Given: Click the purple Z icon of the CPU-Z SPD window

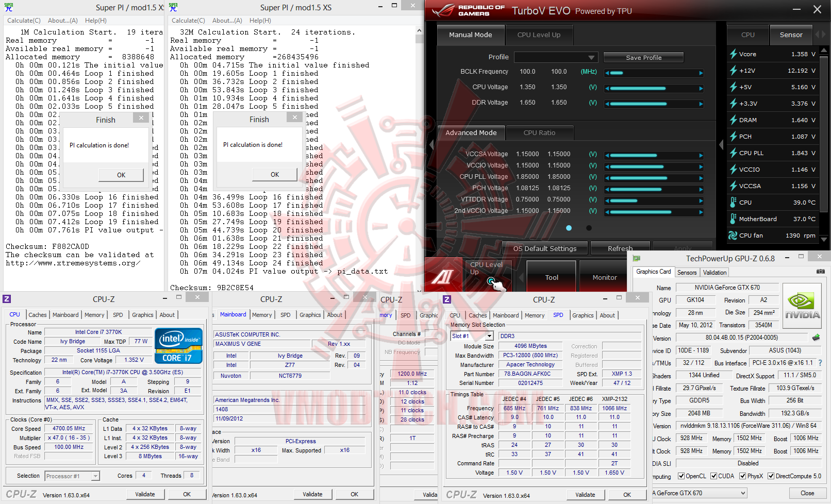Looking at the screenshot, I should click(447, 299).
